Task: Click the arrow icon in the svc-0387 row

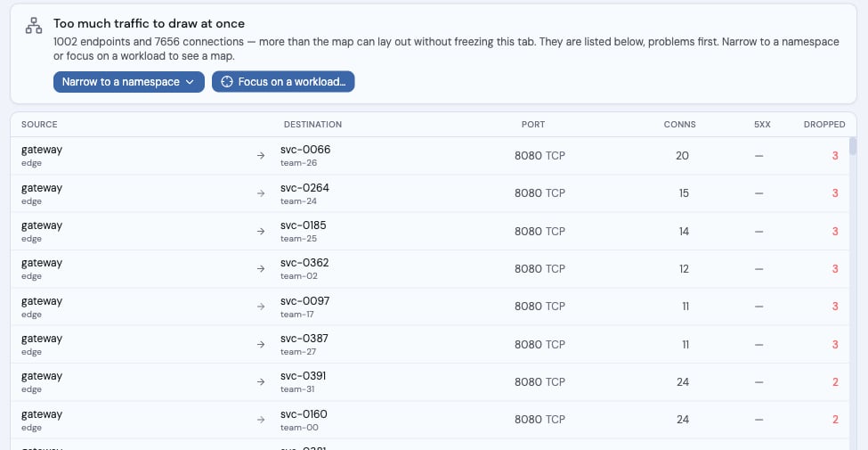Action: click(x=261, y=344)
